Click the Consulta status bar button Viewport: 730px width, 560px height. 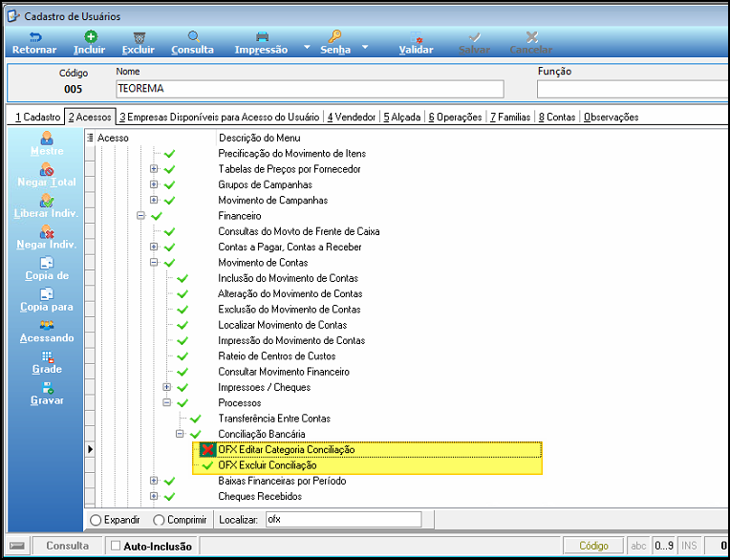[68, 546]
